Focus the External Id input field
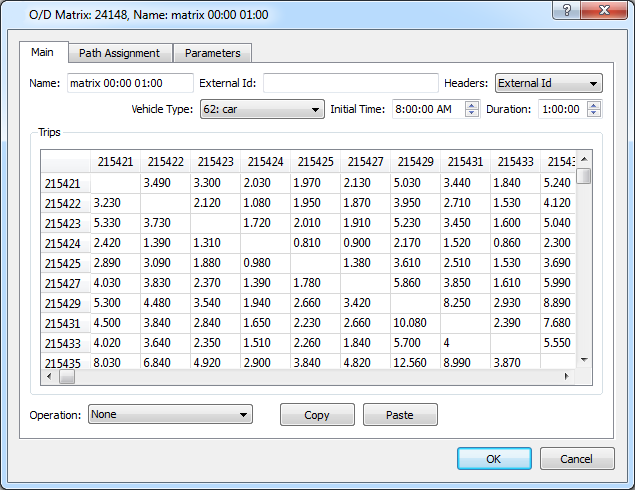Viewport: 635px width, 490px height. (x=350, y=83)
